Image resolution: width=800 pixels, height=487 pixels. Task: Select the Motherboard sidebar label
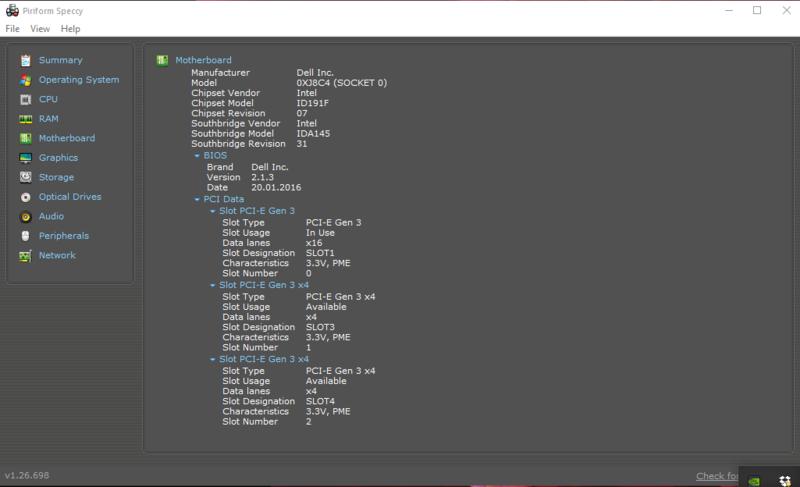(67, 138)
